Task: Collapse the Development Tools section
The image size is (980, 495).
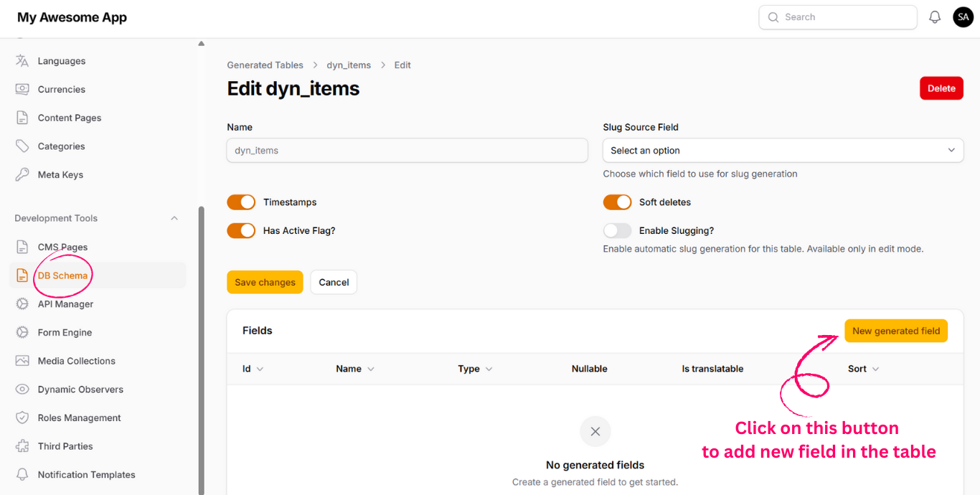Action: 174,218
